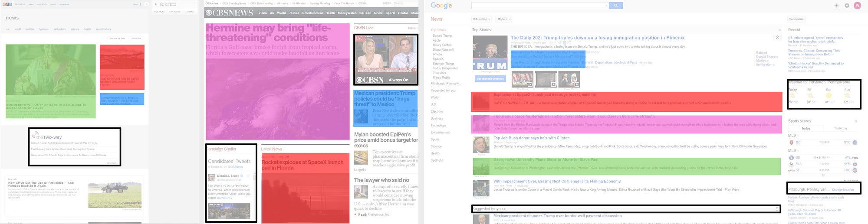Image resolution: width=868 pixels, height=224 pixels.
Task: Click the Google logo
Action: tap(441, 5)
